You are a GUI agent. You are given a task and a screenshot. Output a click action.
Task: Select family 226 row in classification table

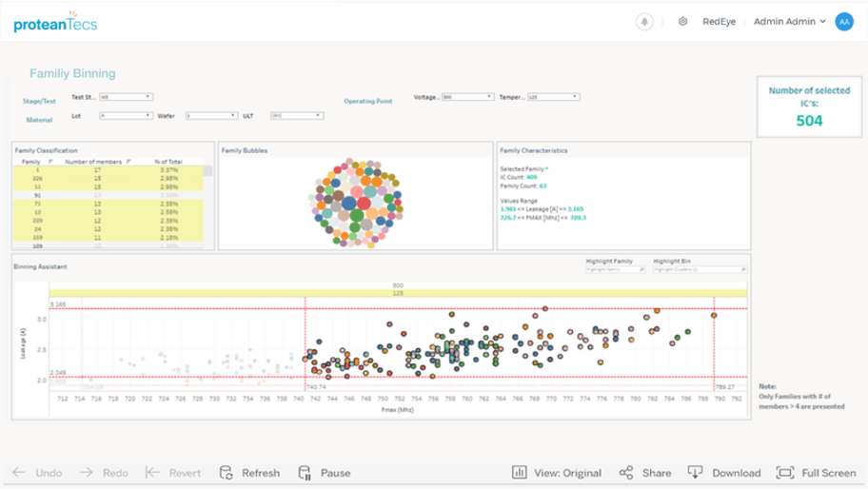(x=108, y=179)
